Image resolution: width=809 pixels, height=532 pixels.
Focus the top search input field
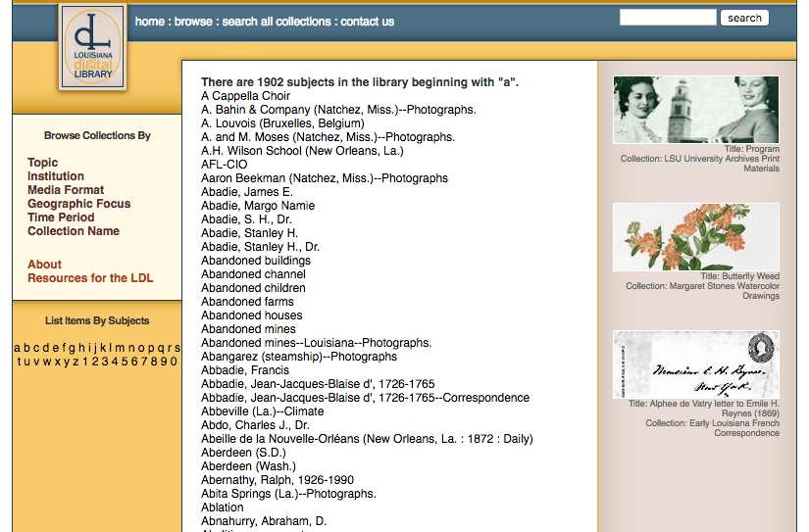click(x=668, y=18)
